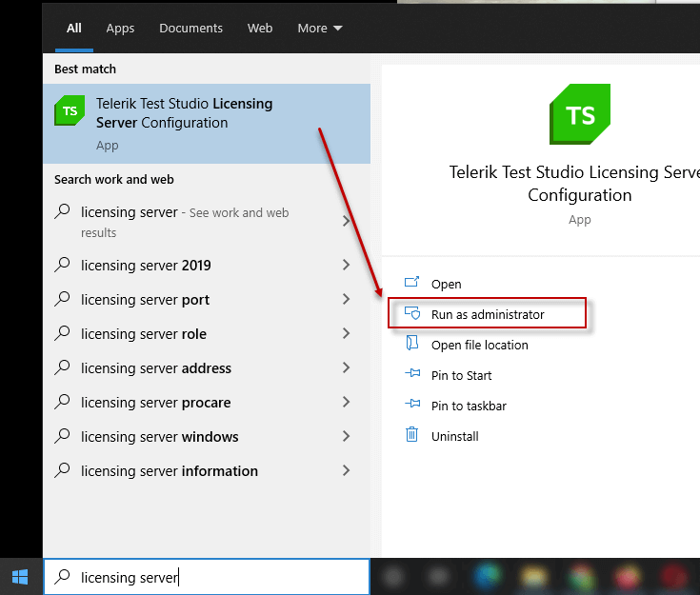Screen dimensions: 700x595
Task: Click search icon beside 'licensing server 2019'
Action: (x=62, y=265)
